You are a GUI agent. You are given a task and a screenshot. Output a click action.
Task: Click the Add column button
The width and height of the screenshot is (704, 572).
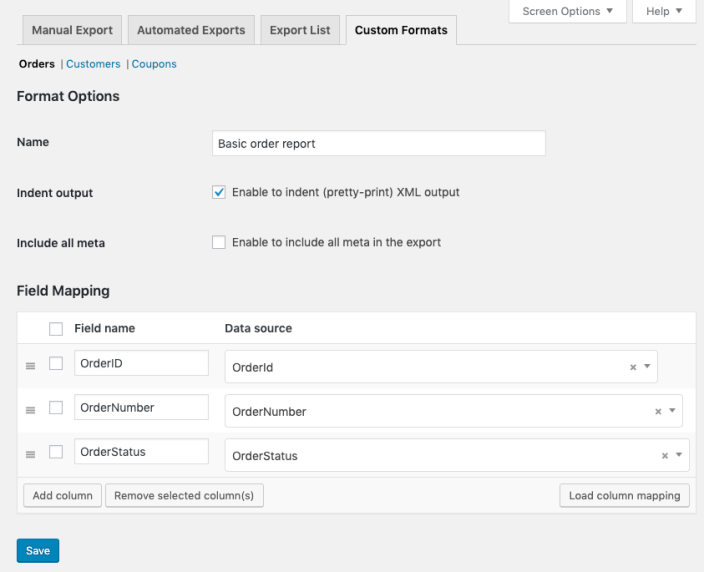click(62, 495)
